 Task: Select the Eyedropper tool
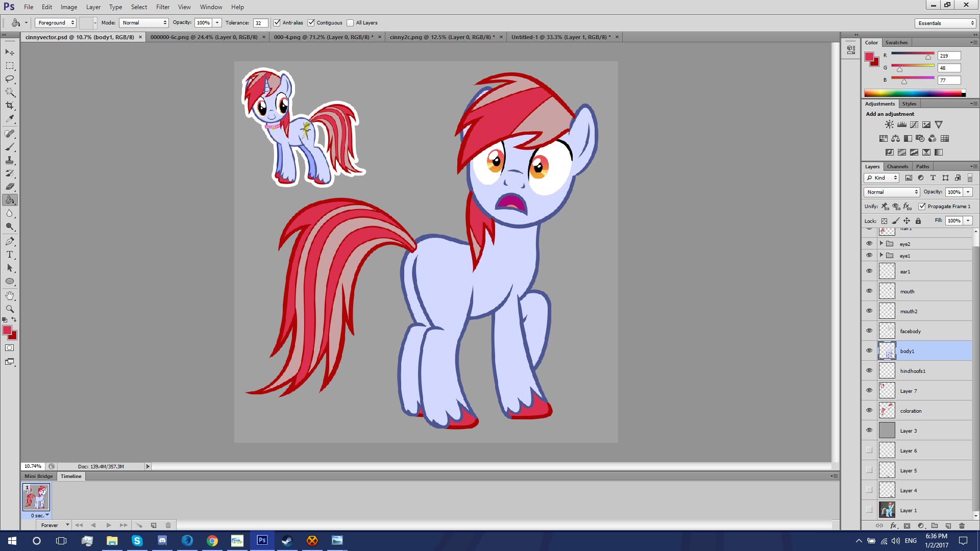click(10, 119)
